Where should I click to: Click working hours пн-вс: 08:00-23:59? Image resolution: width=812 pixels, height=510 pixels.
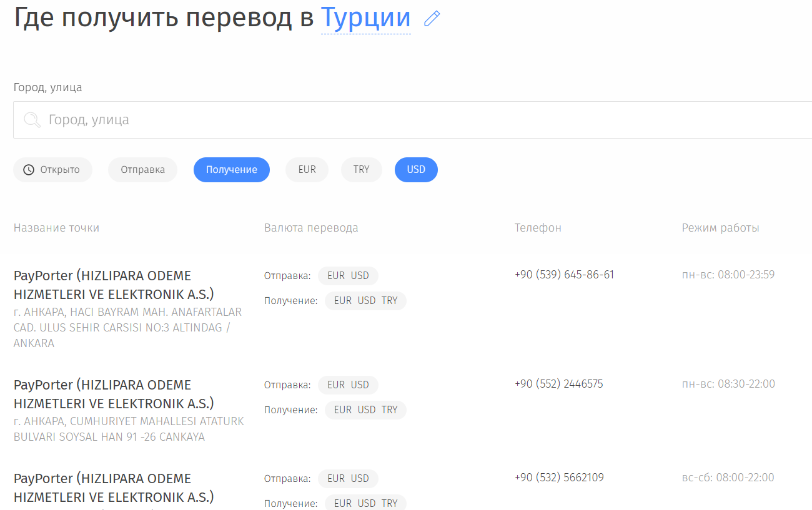tap(728, 275)
